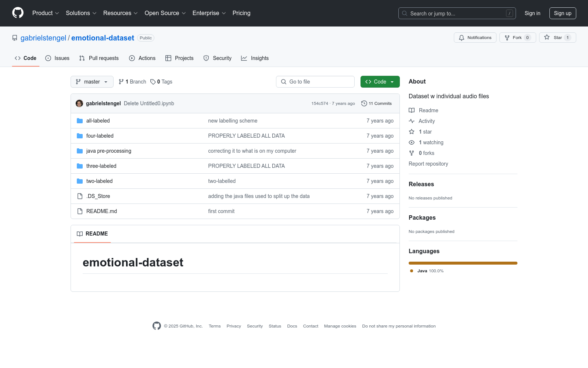Click the eye icon beside 1 watching

[412, 142]
